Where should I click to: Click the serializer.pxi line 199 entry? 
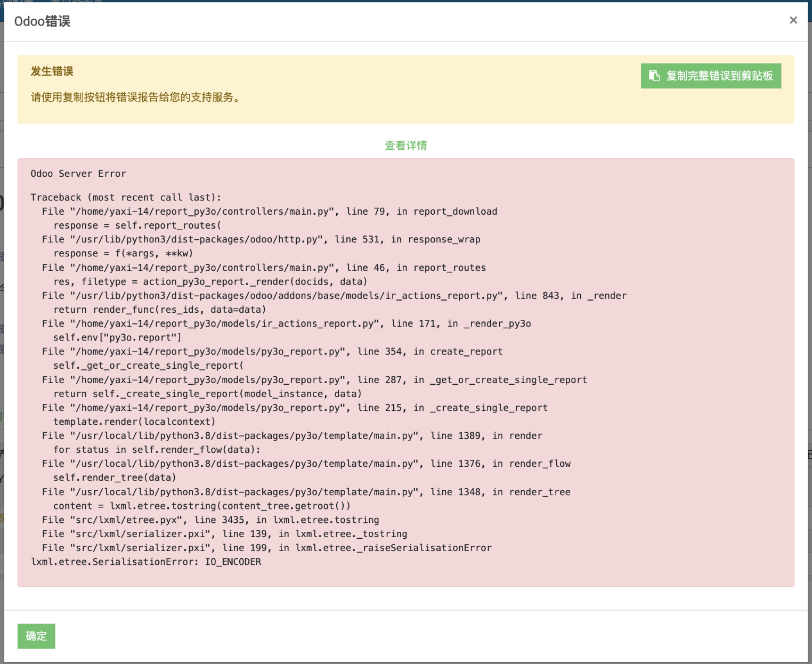(267, 548)
